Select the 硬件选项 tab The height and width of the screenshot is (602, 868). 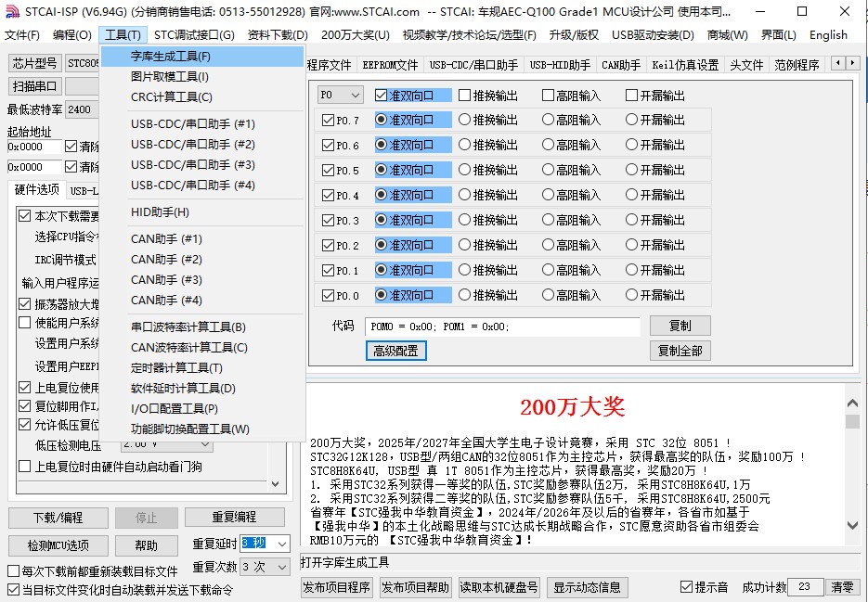(36, 190)
